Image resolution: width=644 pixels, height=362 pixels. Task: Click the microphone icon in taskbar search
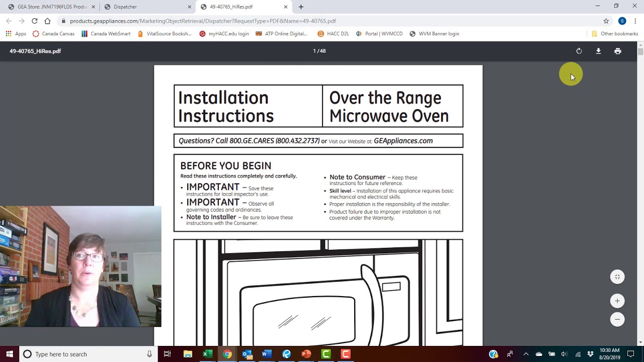[149, 354]
